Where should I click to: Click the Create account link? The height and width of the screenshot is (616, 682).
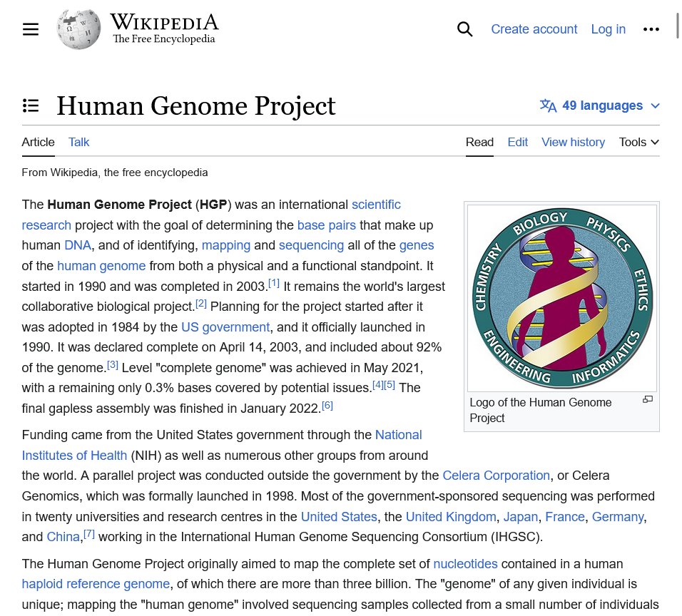(534, 29)
